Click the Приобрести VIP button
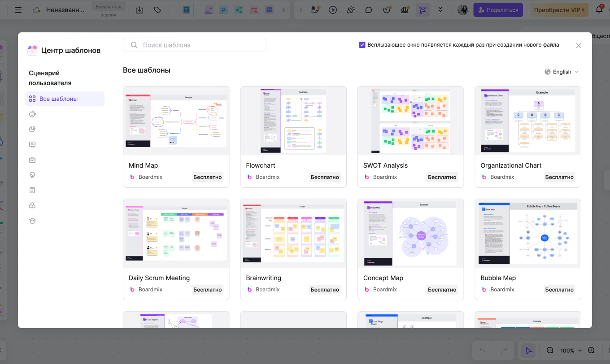 point(559,10)
